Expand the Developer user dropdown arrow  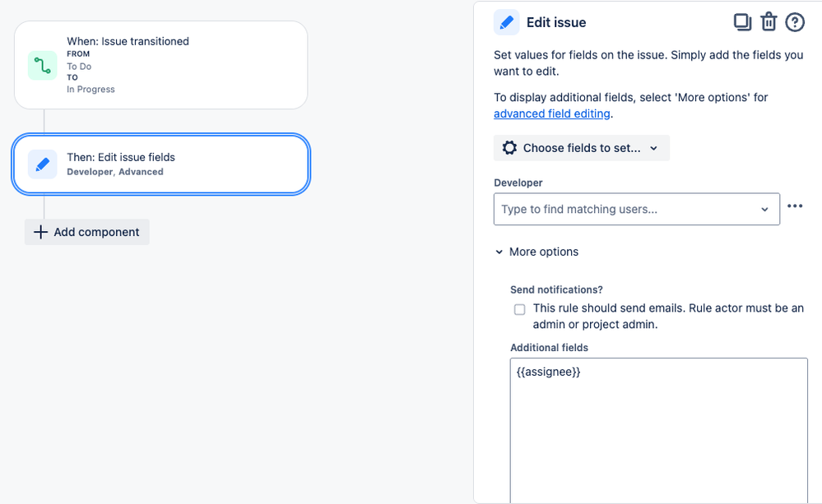[x=765, y=210]
